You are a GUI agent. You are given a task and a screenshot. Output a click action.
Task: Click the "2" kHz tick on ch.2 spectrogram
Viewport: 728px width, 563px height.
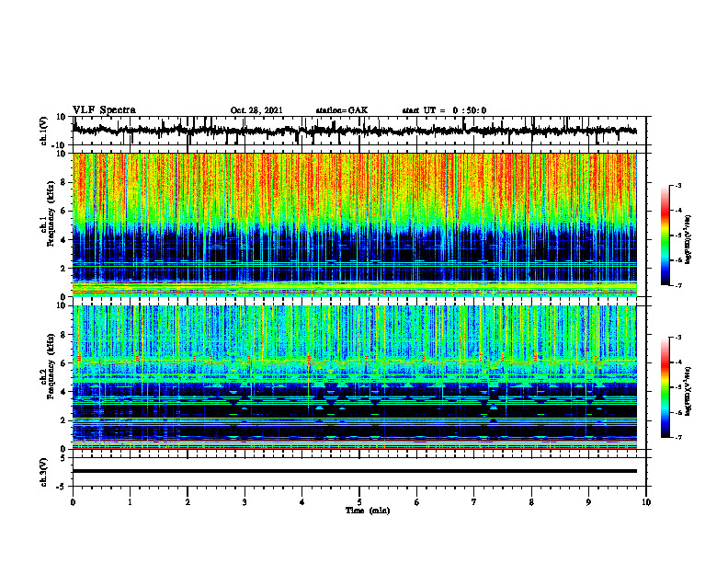(x=63, y=420)
